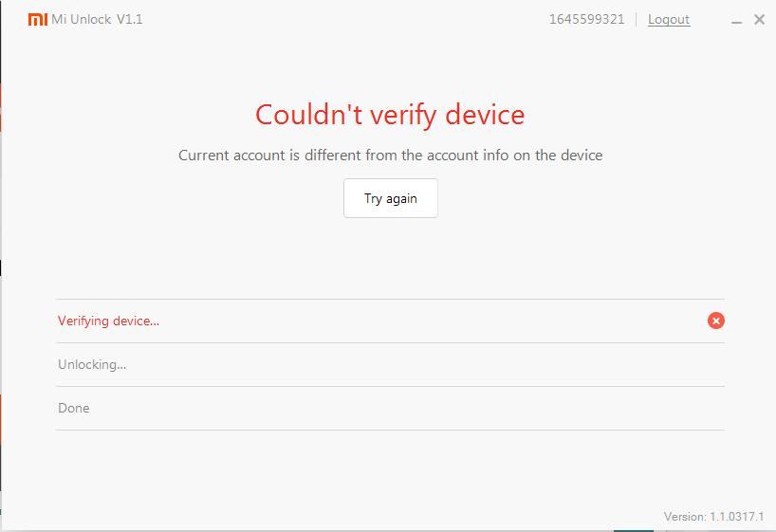Select the Done step row
The height and width of the screenshot is (532, 776).
74,408
